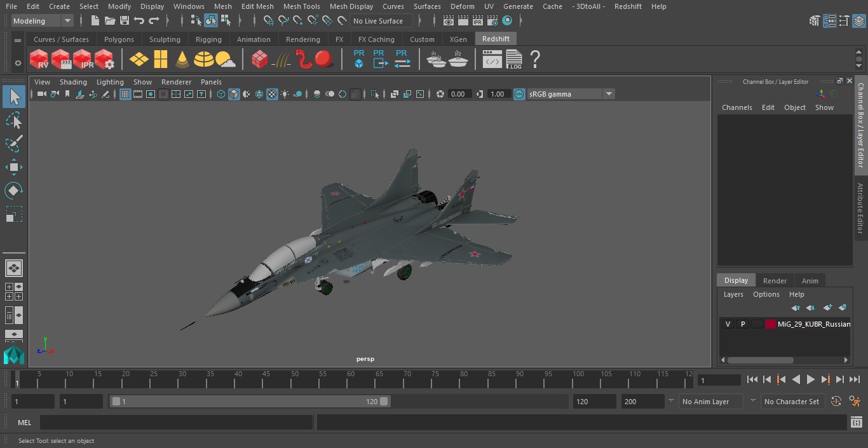The width and height of the screenshot is (868, 448).
Task: Activate the Paint selection tool
Action: [14, 144]
